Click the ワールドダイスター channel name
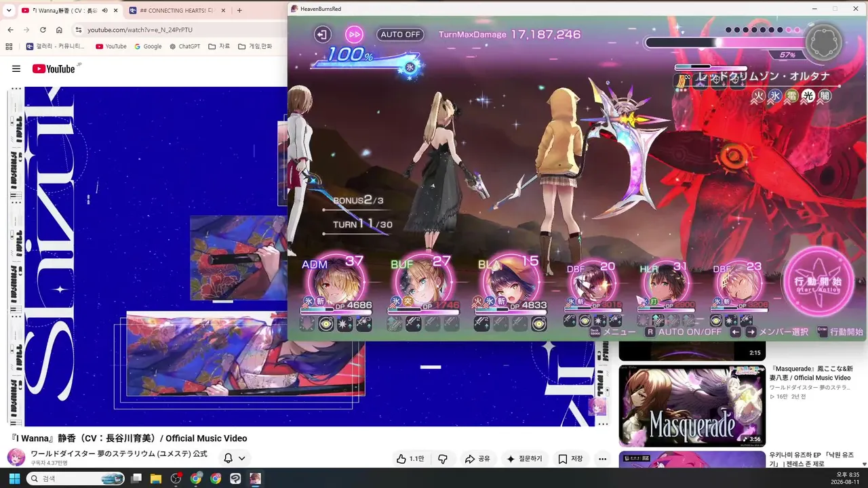Screen dimensions: 868x488 pyautogui.click(x=119, y=453)
